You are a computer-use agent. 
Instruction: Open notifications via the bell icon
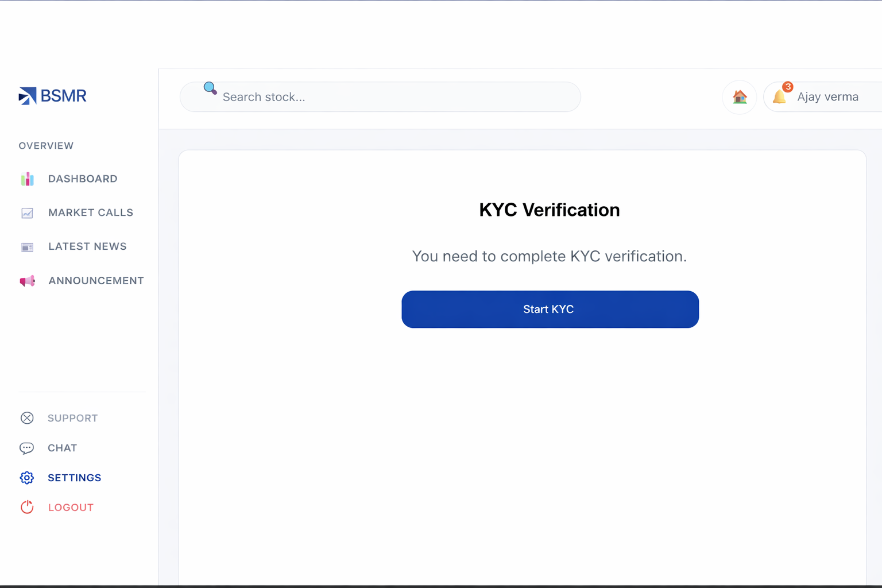click(780, 96)
